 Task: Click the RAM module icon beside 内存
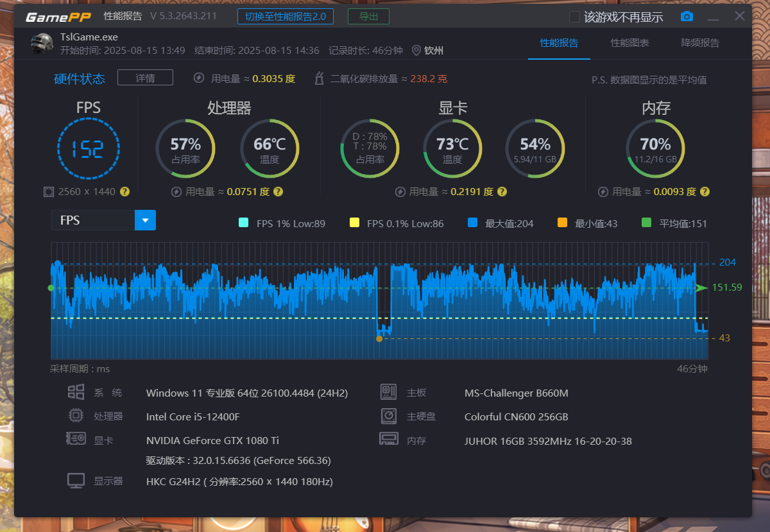pyautogui.click(x=388, y=440)
